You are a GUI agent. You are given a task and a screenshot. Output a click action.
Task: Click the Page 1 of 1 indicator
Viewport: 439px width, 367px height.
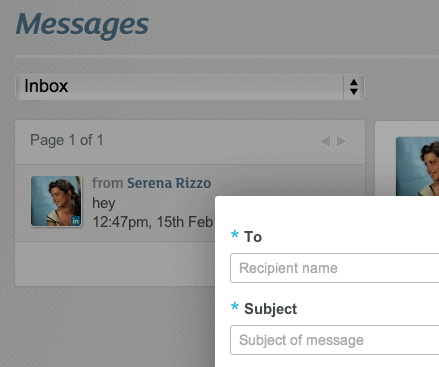(67, 140)
